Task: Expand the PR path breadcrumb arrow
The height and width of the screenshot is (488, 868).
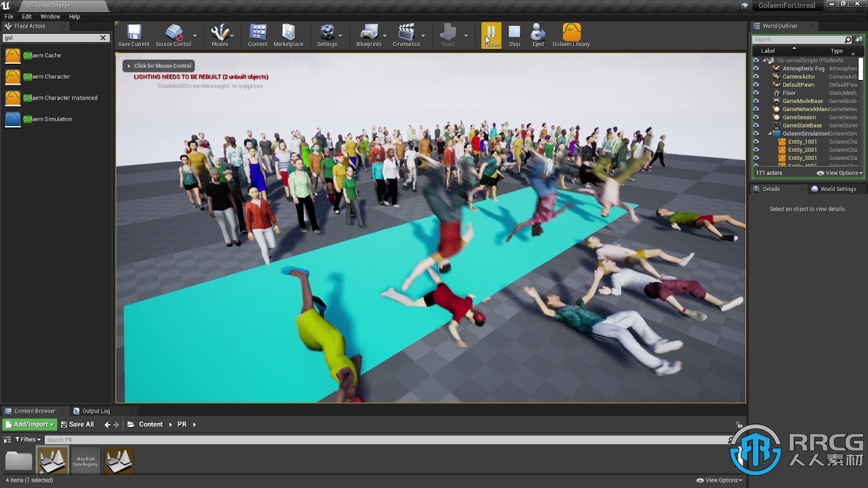Action: point(194,424)
